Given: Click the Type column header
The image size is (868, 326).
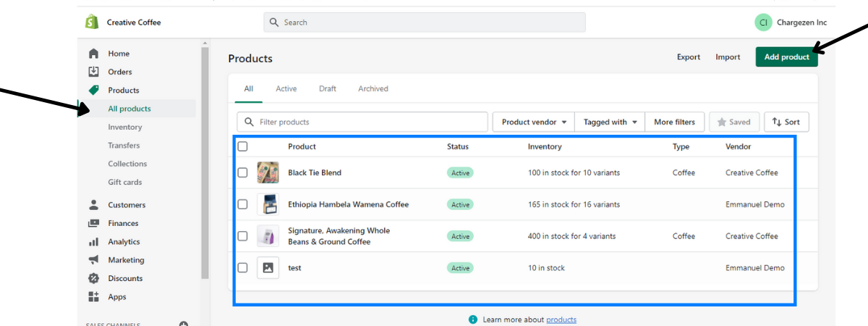Looking at the screenshot, I should (x=681, y=146).
